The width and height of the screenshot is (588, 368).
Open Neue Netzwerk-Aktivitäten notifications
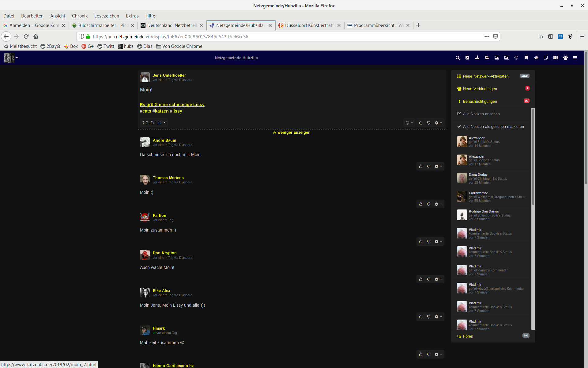(493, 76)
